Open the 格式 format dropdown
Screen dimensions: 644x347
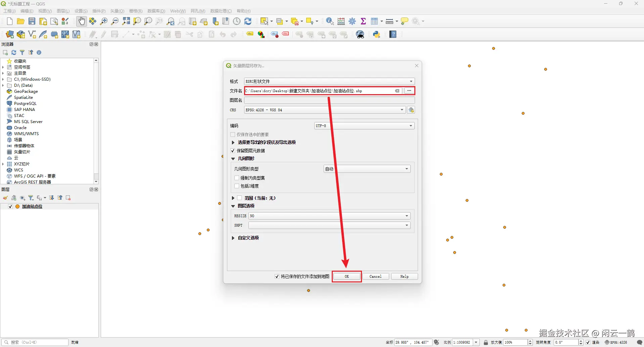pyautogui.click(x=329, y=81)
